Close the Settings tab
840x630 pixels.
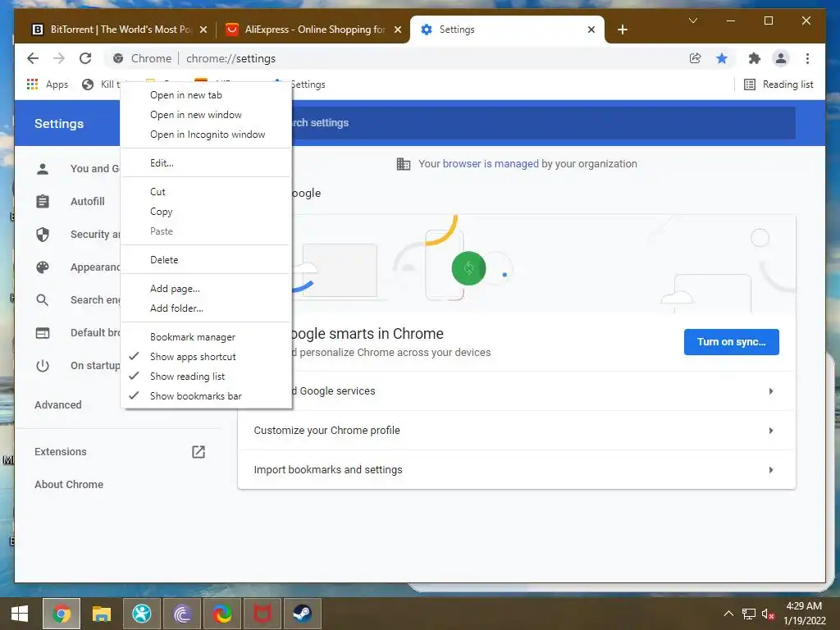[x=591, y=30]
